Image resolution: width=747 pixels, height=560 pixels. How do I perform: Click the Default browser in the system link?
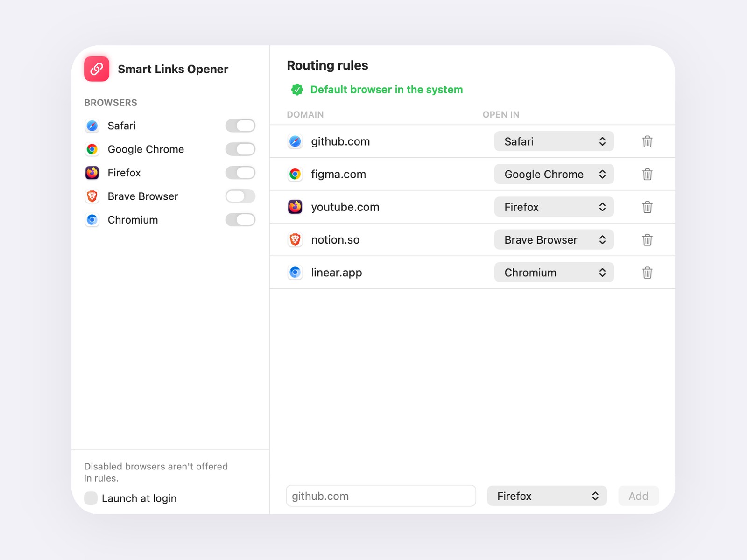(x=387, y=90)
